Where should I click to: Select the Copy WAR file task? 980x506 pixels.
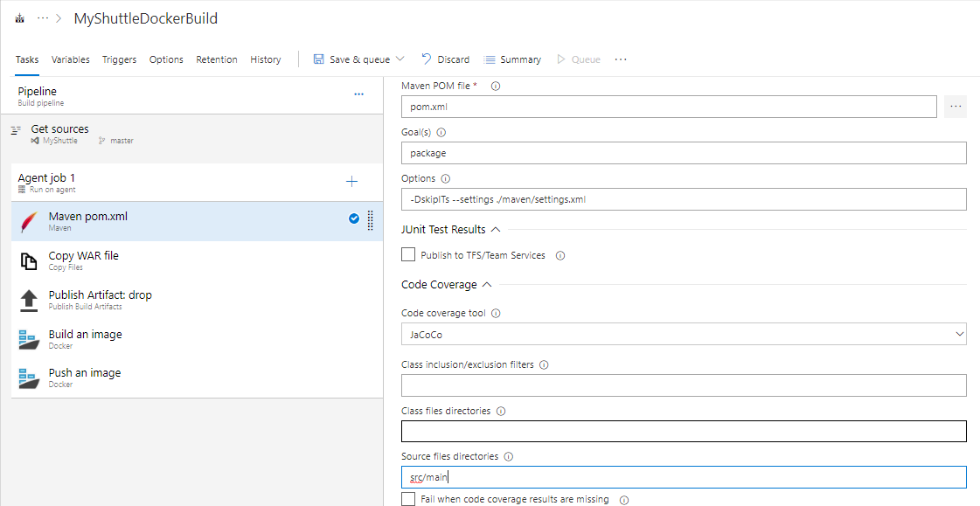click(197, 260)
